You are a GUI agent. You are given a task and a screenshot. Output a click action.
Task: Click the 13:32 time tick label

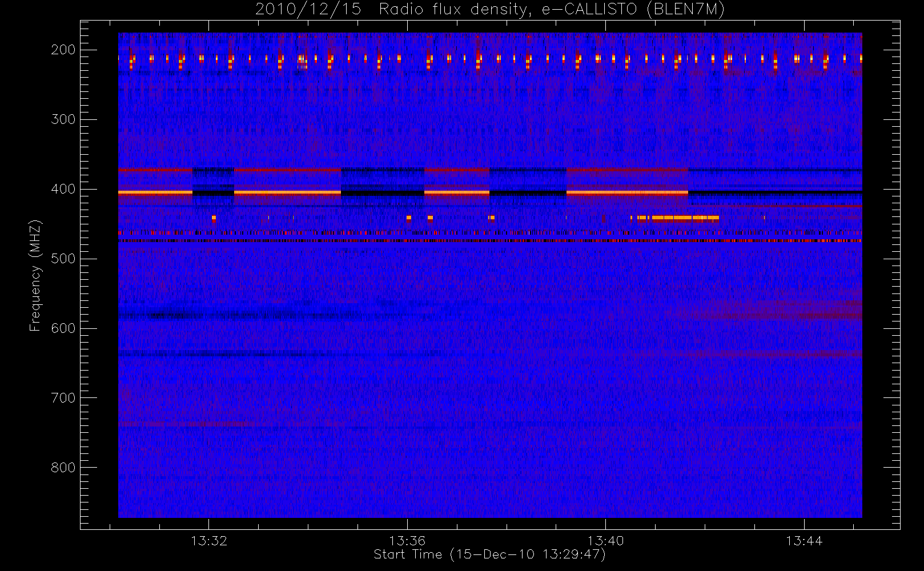point(209,541)
